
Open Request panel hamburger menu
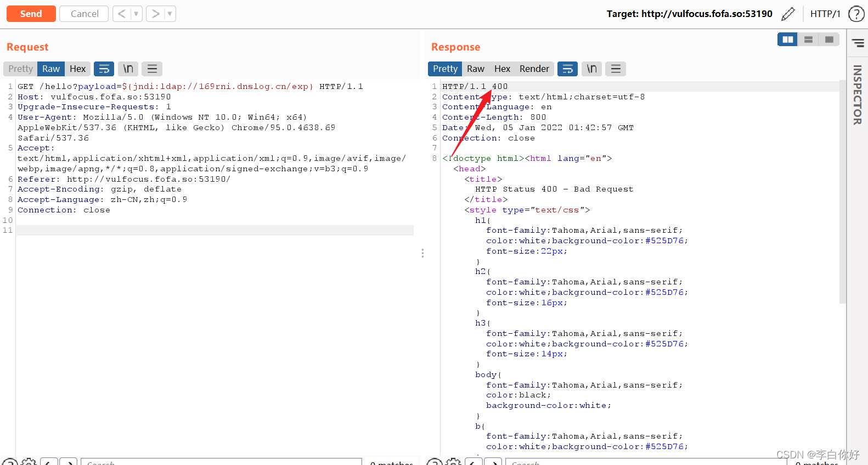point(152,69)
